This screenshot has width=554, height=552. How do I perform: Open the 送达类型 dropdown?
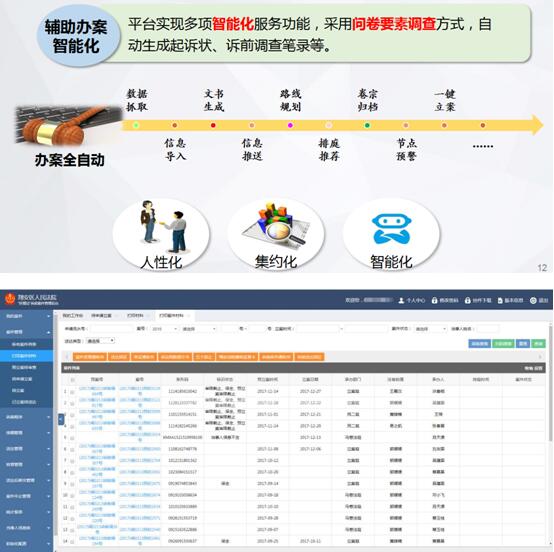(x=100, y=341)
